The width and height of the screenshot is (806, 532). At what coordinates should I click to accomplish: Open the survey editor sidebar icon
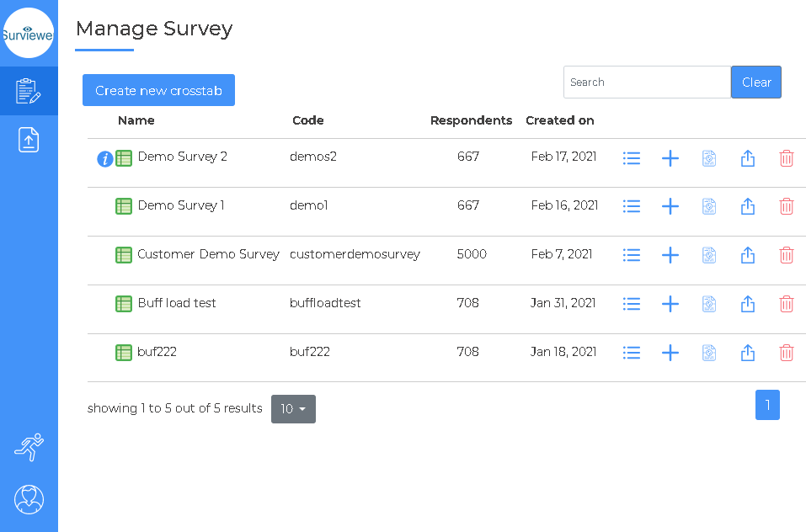coord(29,91)
